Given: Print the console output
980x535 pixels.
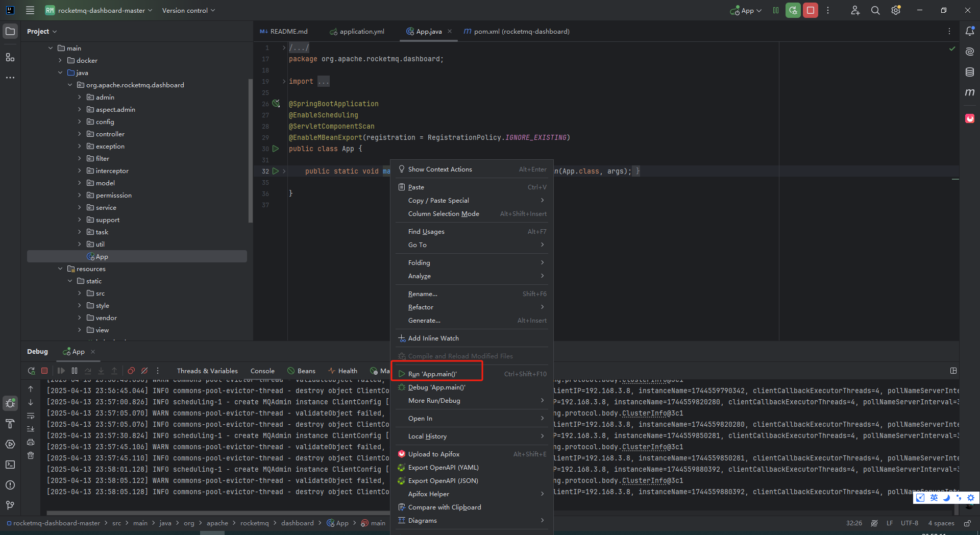Looking at the screenshot, I should click(x=31, y=442).
